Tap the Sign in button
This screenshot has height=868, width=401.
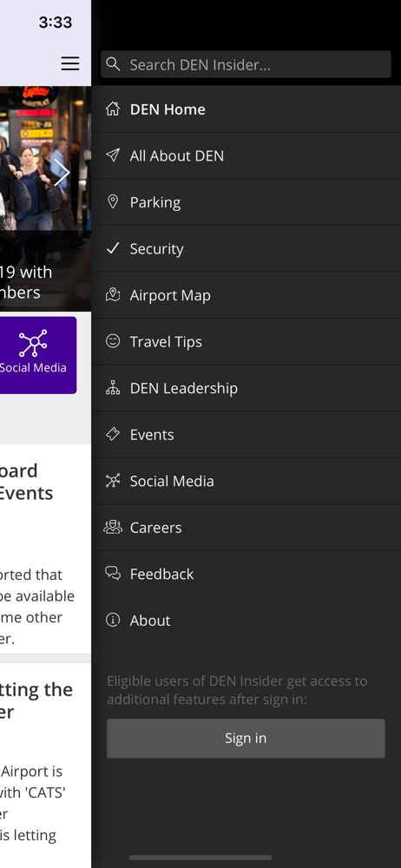(246, 739)
